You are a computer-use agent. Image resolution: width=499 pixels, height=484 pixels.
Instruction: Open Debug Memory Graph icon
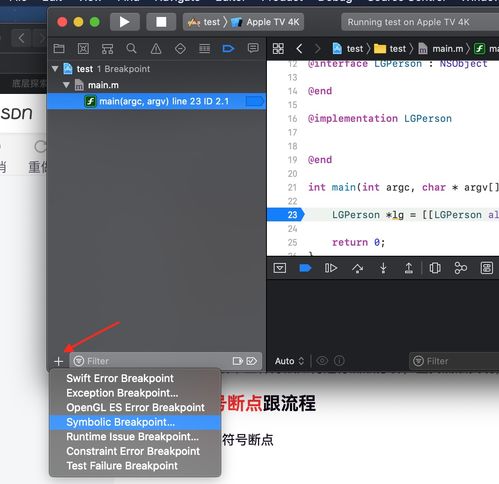461,268
